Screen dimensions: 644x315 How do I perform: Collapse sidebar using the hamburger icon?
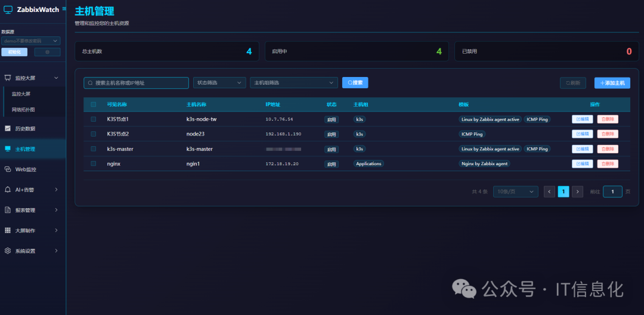pyautogui.click(x=64, y=9)
